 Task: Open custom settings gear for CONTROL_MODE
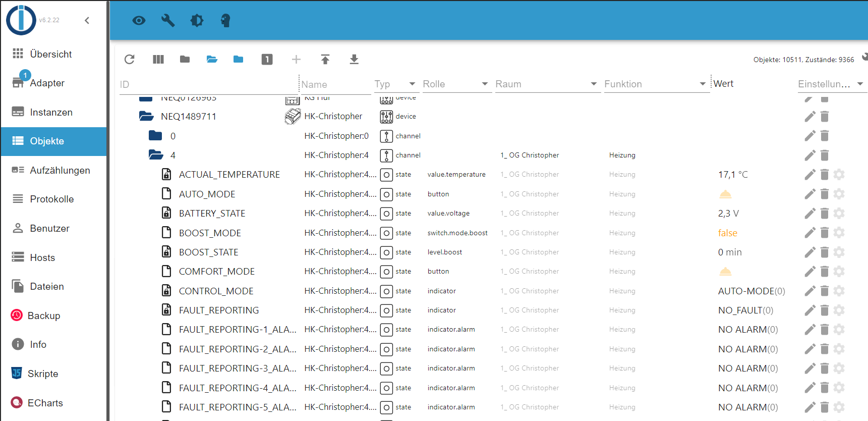pyautogui.click(x=839, y=291)
